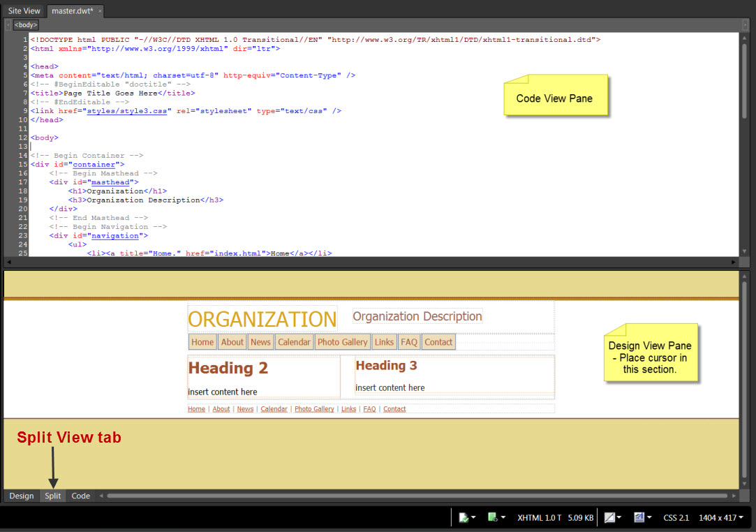Close the master.dwt tab
Image resolution: width=756 pixels, height=532 pixels.
coord(100,11)
